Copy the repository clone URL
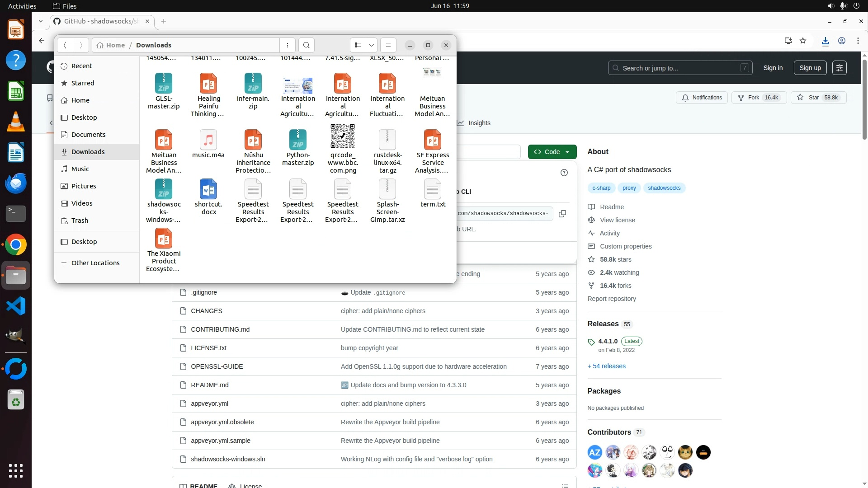The width and height of the screenshot is (868, 488). click(x=562, y=214)
